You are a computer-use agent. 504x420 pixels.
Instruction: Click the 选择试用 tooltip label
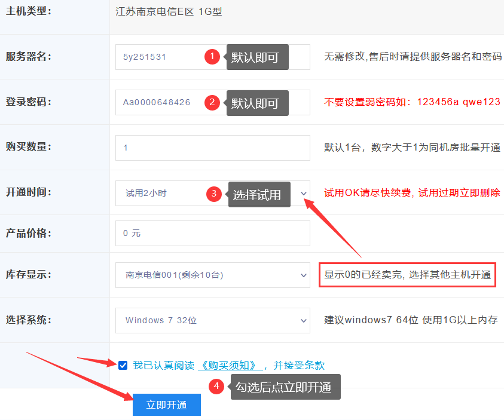pyautogui.click(x=258, y=194)
